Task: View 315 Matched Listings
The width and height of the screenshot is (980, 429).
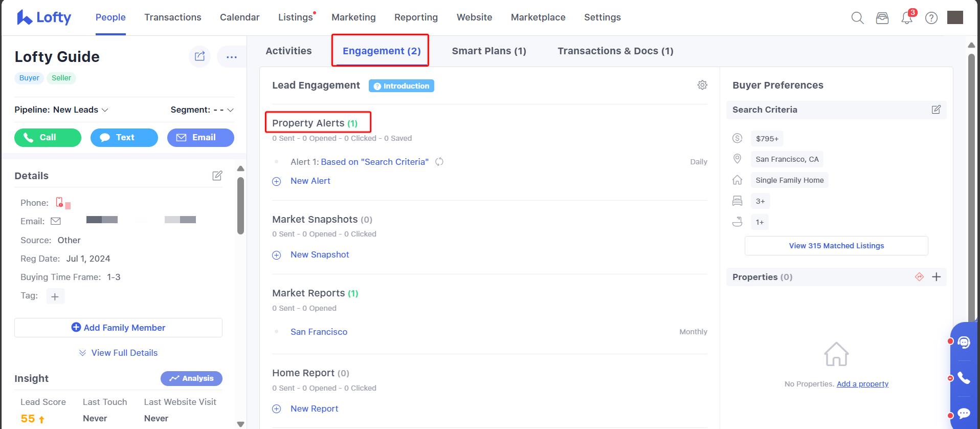Action: pos(836,246)
